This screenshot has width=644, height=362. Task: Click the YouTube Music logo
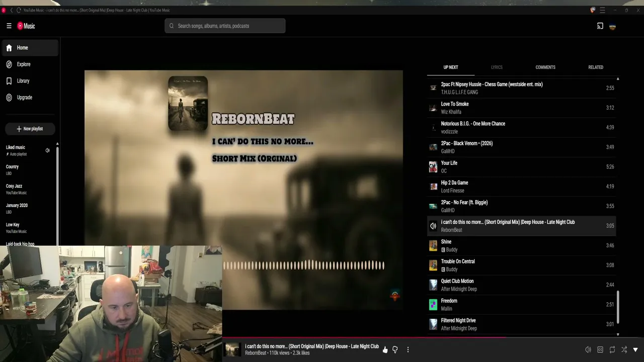pyautogui.click(x=26, y=26)
